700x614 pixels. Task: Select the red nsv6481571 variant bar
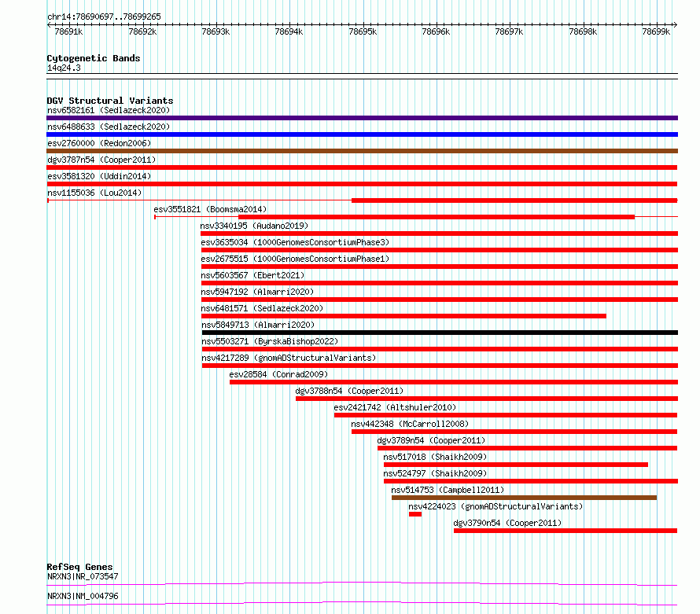(403, 316)
